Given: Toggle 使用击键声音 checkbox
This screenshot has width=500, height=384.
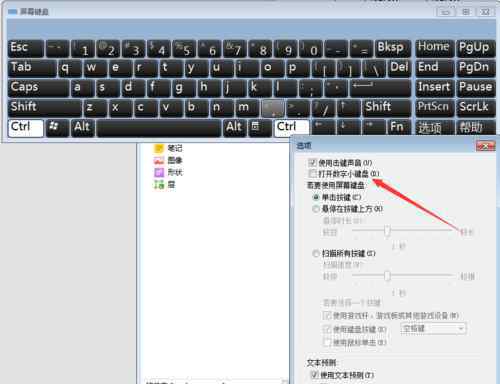Looking at the screenshot, I should tap(312, 163).
